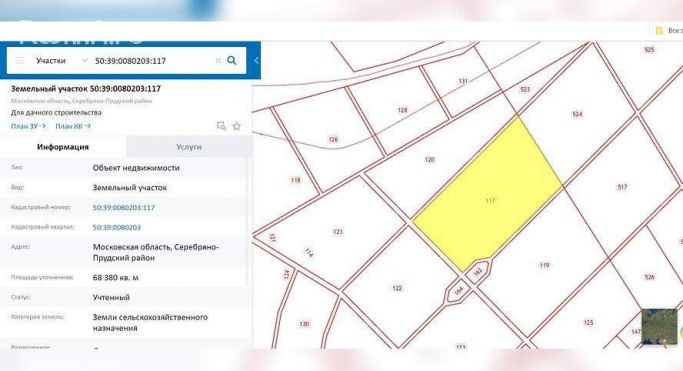The image size is (683, 371).
Task: Select parcel 125 on the map
Action: pyautogui.click(x=588, y=323)
